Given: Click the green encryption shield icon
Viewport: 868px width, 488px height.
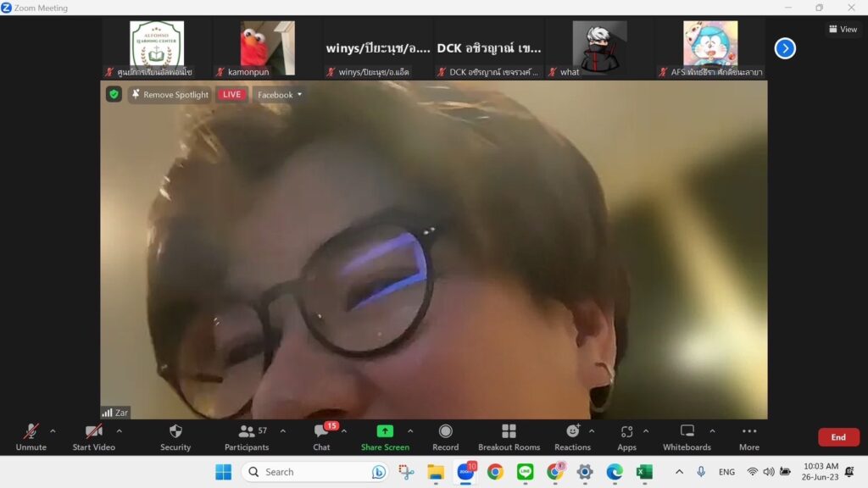Looking at the screenshot, I should point(114,94).
